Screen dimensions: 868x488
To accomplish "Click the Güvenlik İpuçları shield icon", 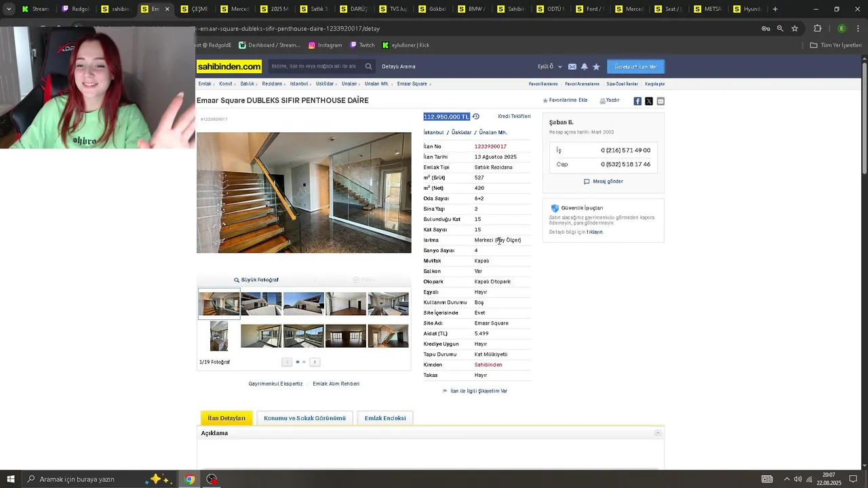I will point(555,208).
